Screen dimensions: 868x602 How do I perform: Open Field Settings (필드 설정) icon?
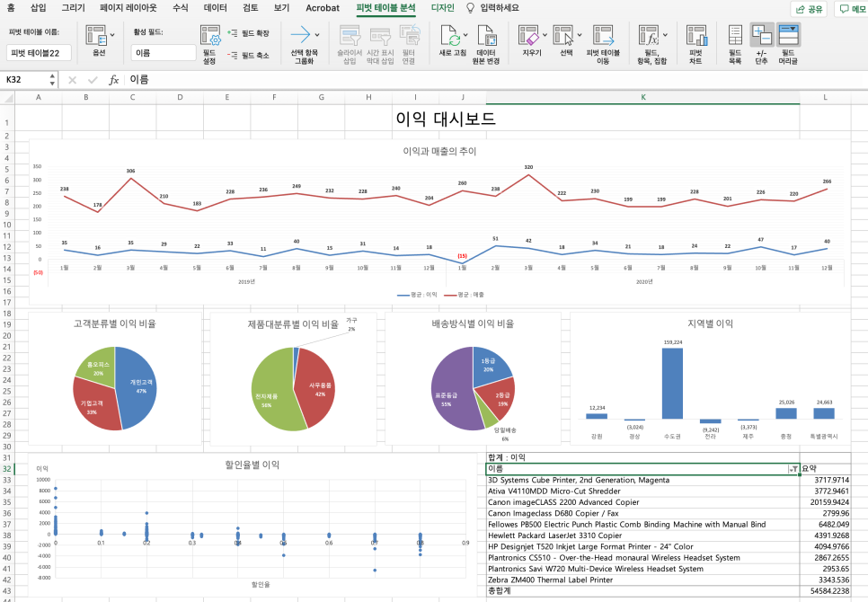coord(209,35)
